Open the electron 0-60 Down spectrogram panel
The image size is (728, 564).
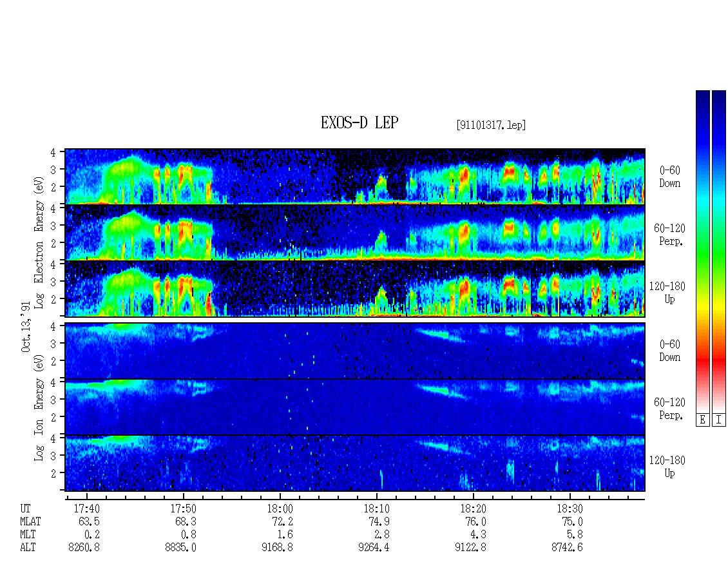pos(355,177)
